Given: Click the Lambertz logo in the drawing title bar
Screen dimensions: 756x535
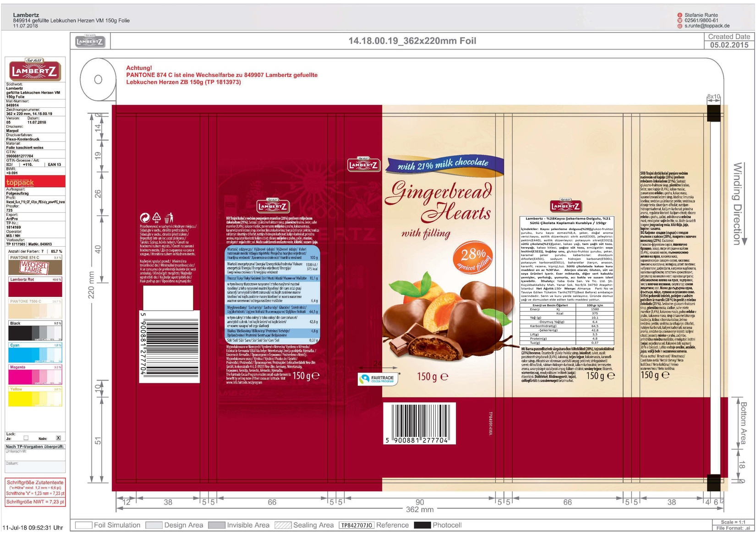Looking at the screenshot, I should pos(90,42).
